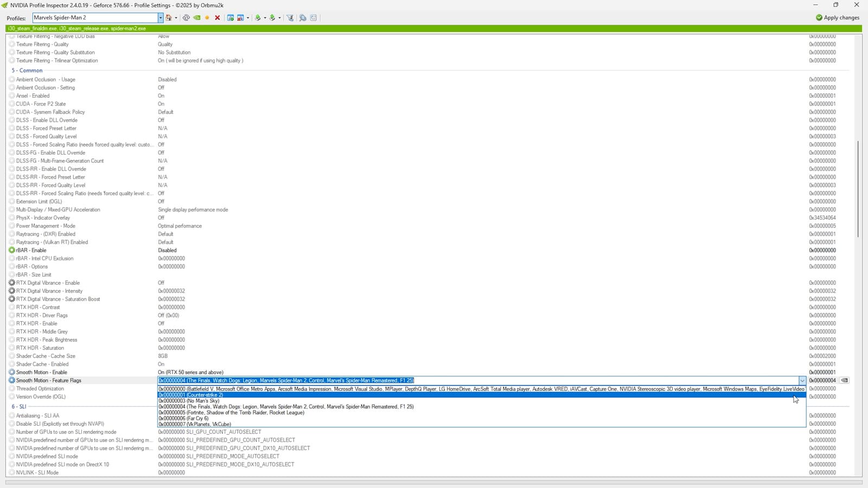Open the export profiles dropdown arrow
The width and height of the screenshot is (868, 488).
pyautogui.click(x=265, y=18)
